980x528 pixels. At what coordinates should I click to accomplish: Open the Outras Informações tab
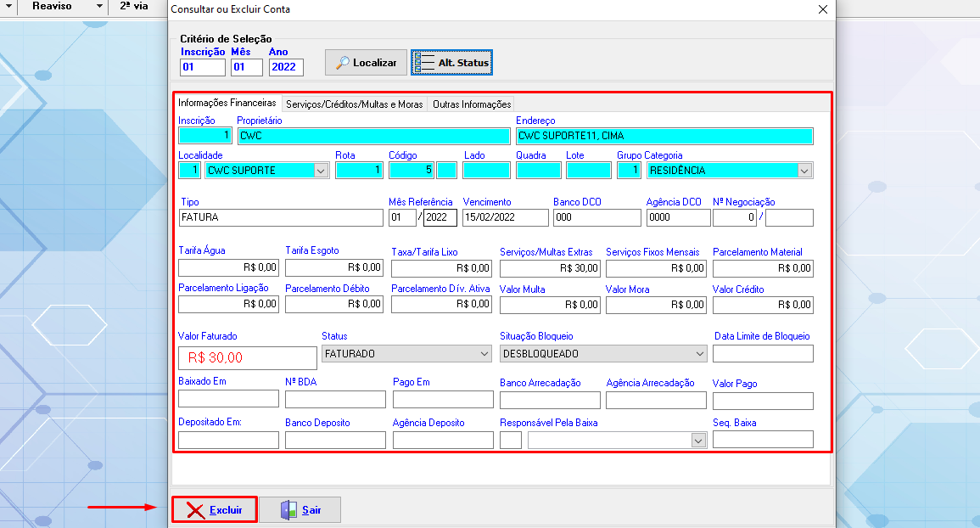[472, 104]
